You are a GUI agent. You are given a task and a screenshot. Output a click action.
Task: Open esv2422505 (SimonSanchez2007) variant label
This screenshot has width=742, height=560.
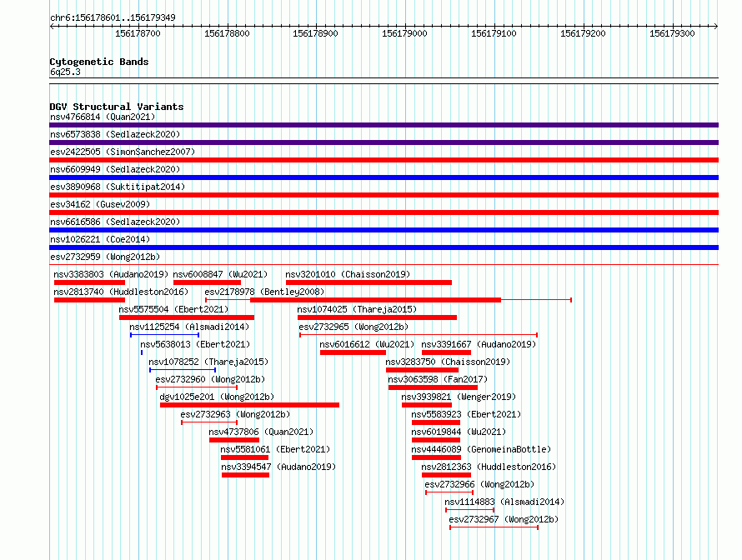(123, 152)
